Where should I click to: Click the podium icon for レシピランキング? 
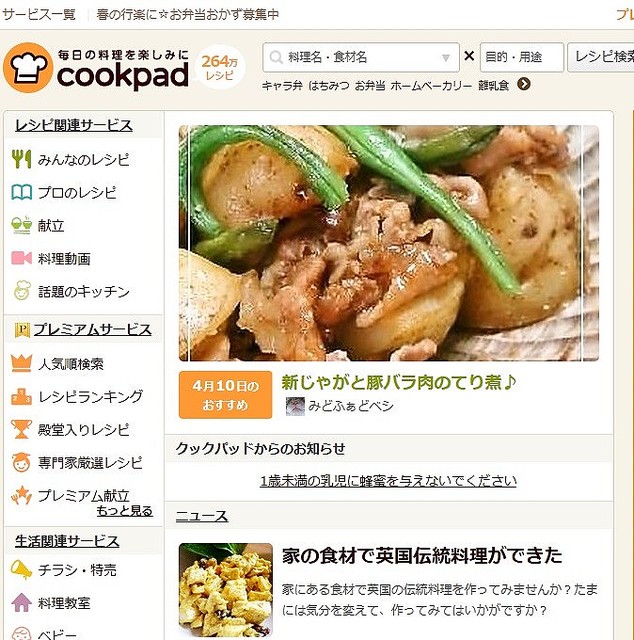[21, 397]
